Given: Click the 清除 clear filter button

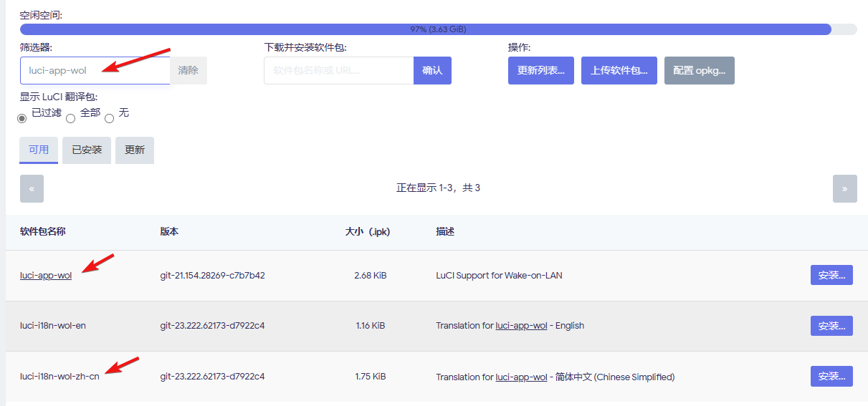Looking at the screenshot, I should (189, 71).
